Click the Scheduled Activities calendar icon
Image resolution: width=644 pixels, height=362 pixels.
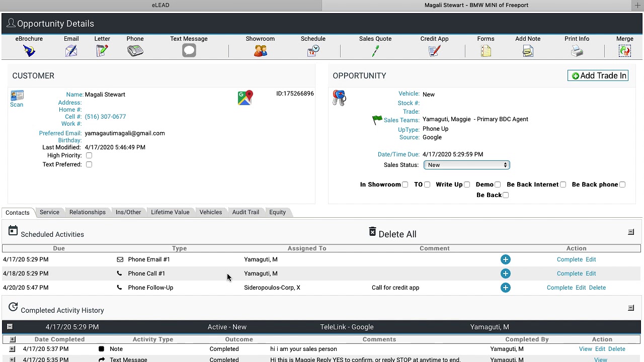(13, 231)
